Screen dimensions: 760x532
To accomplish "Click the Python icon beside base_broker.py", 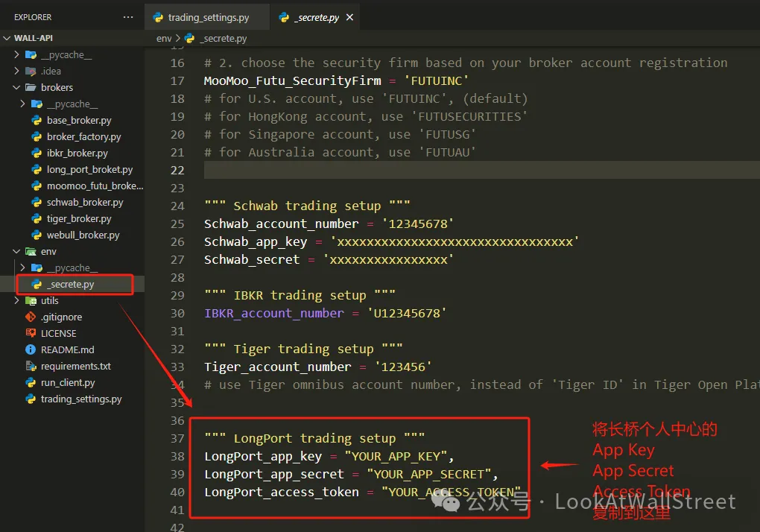I will [x=36, y=121].
